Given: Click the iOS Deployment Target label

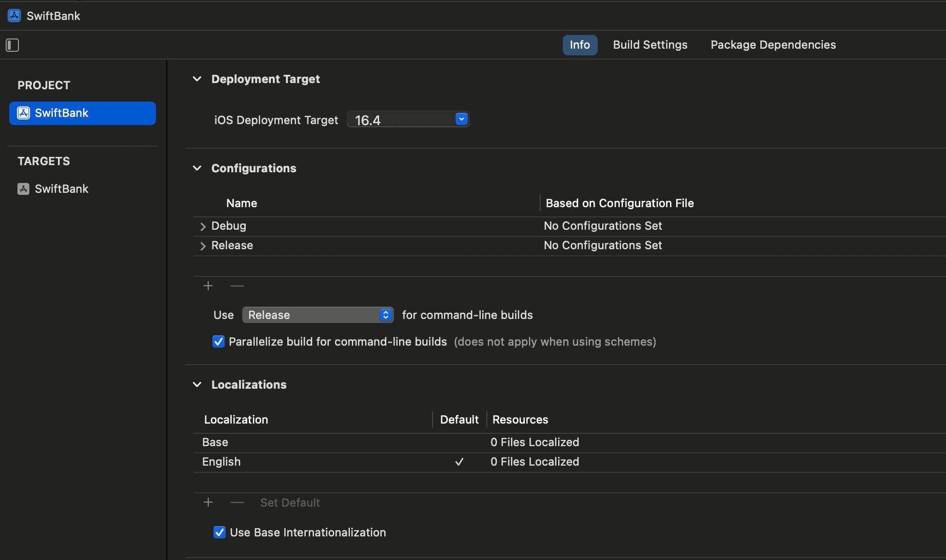Looking at the screenshot, I should tap(276, 120).
